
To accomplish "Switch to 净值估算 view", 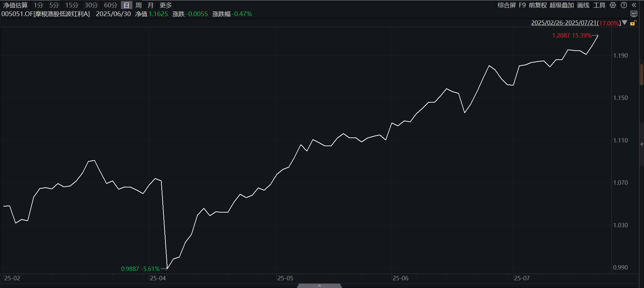I will 15,5.
